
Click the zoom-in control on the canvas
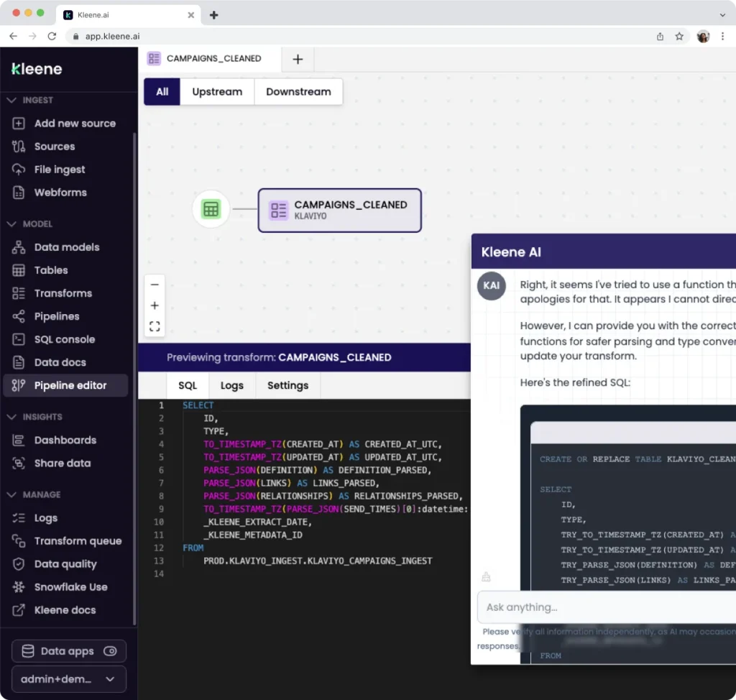(154, 305)
